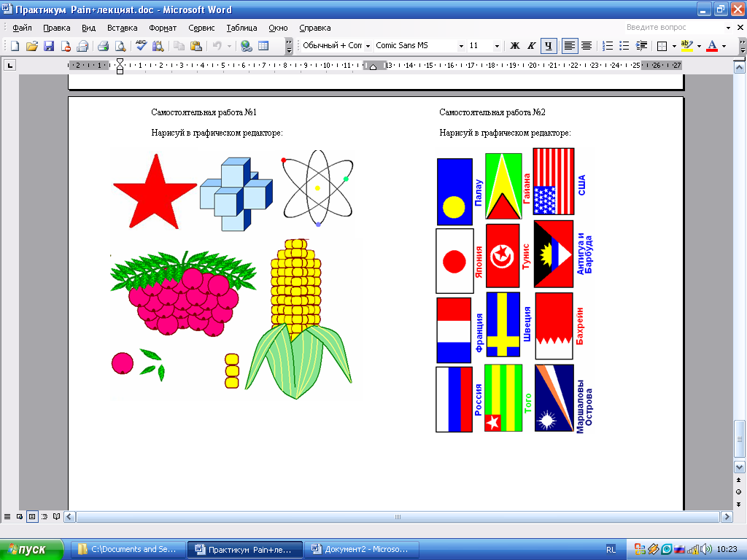Open the highlight color dropdown arrow
The width and height of the screenshot is (747, 560).
click(699, 46)
